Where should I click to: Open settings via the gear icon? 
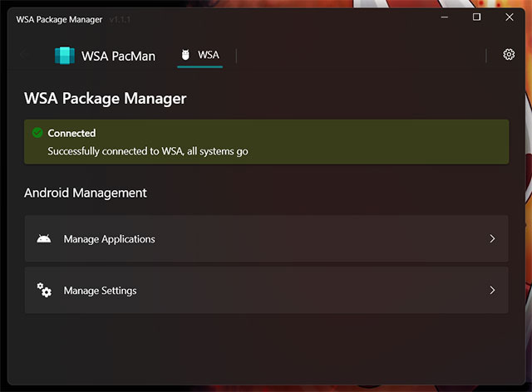(509, 55)
